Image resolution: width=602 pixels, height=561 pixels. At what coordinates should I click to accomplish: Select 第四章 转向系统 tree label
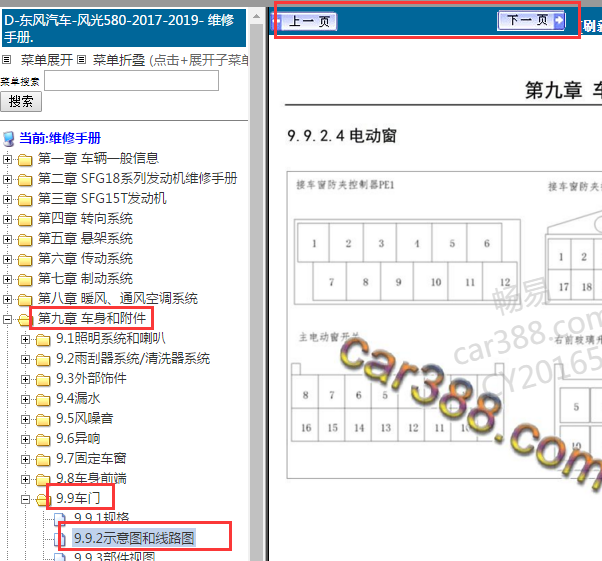tap(85, 218)
